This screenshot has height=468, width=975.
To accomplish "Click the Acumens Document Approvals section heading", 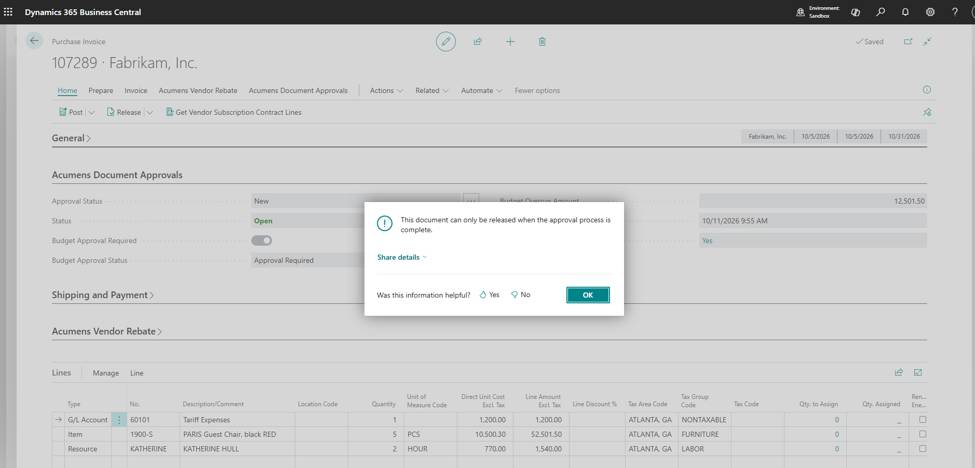I will click(x=117, y=175).
